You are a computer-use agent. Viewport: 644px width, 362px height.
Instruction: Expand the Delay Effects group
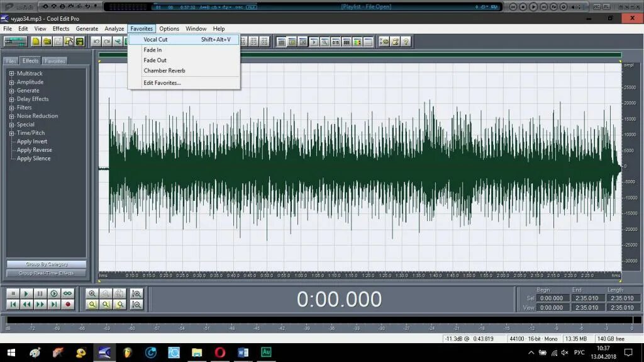tap(11, 99)
